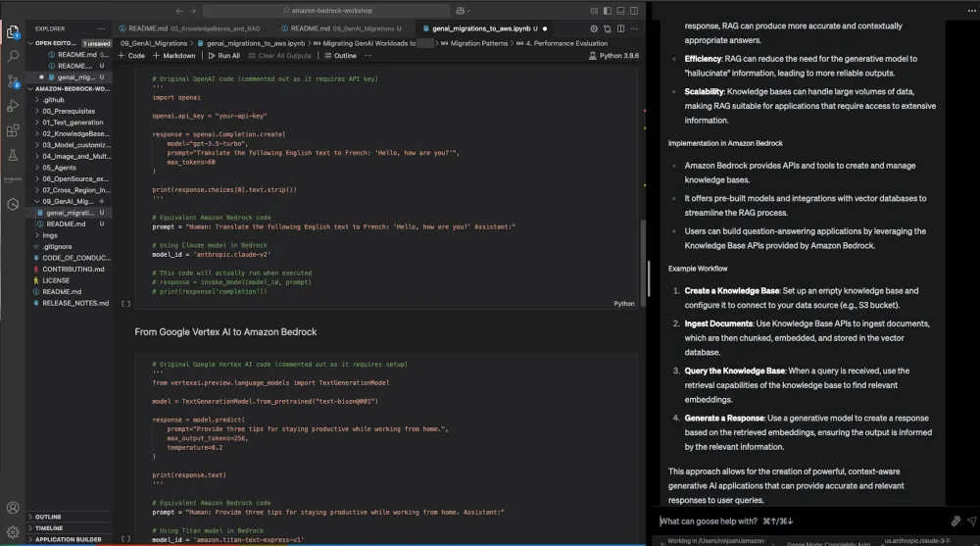Open the Extensions view
Image resolution: width=980 pixels, height=546 pixels.
click(x=13, y=130)
